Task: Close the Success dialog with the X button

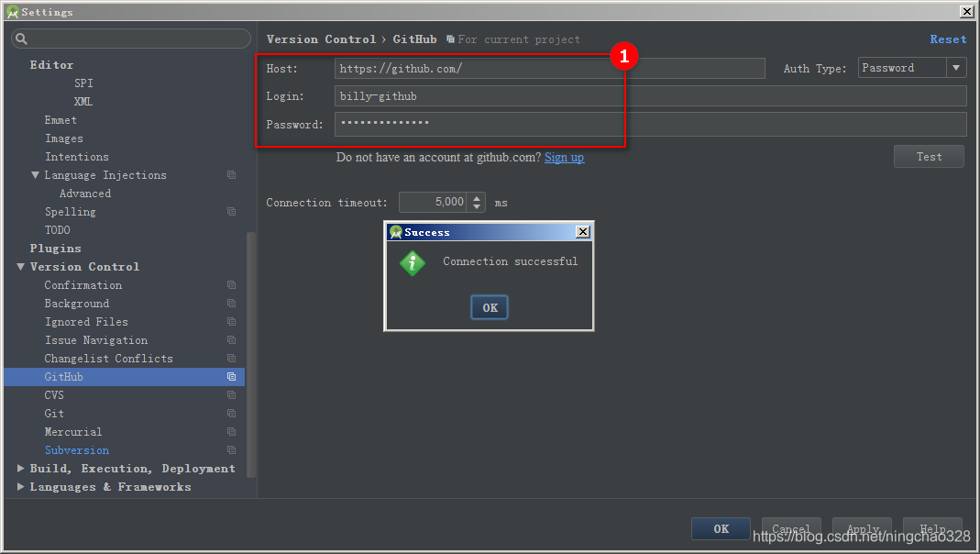Action: [582, 232]
